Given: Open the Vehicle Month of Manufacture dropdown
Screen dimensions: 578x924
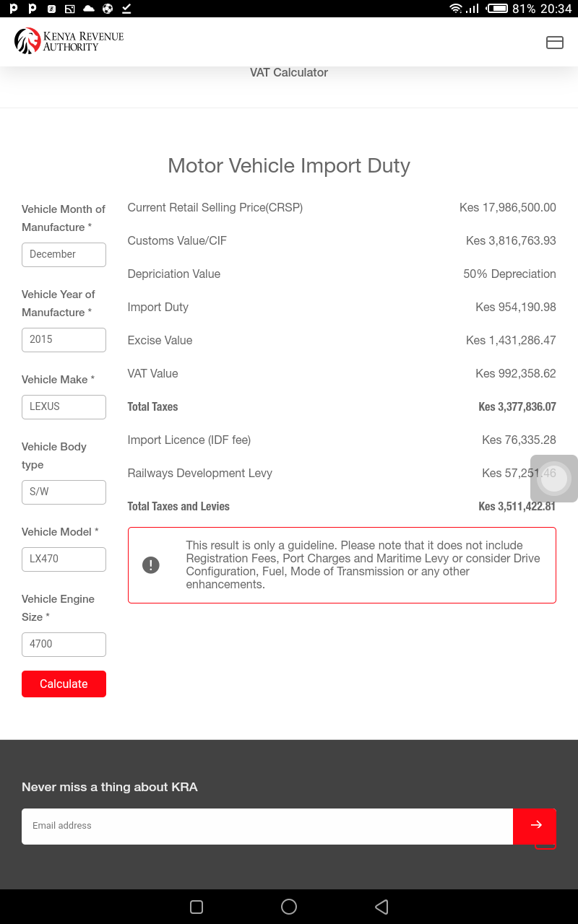Looking at the screenshot, I should 64,254.
